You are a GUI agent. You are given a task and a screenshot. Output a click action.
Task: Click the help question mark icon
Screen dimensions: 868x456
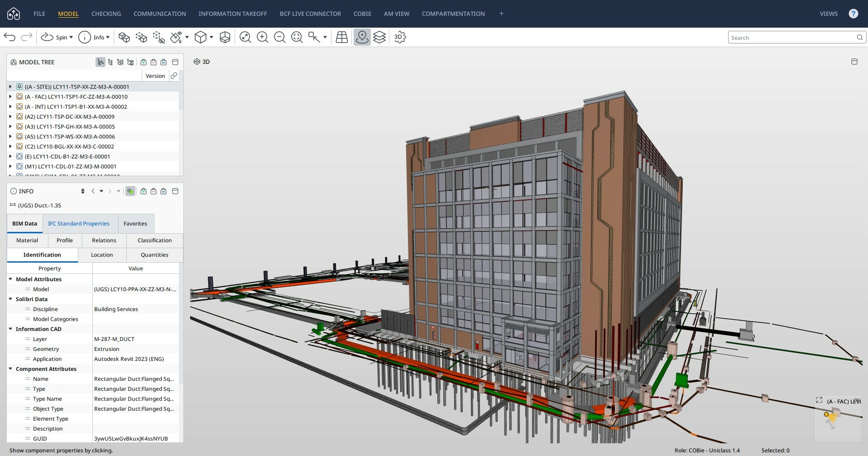coord(853,14)
